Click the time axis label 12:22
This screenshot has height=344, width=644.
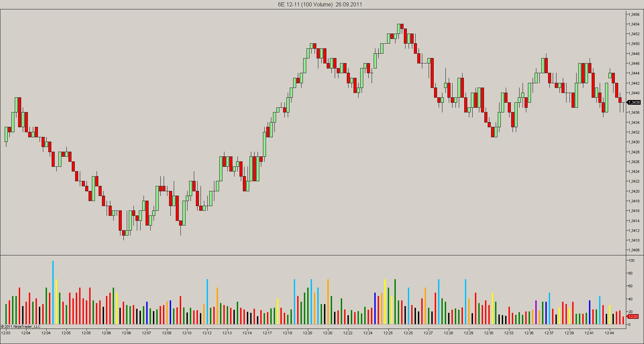click(348, 333)
